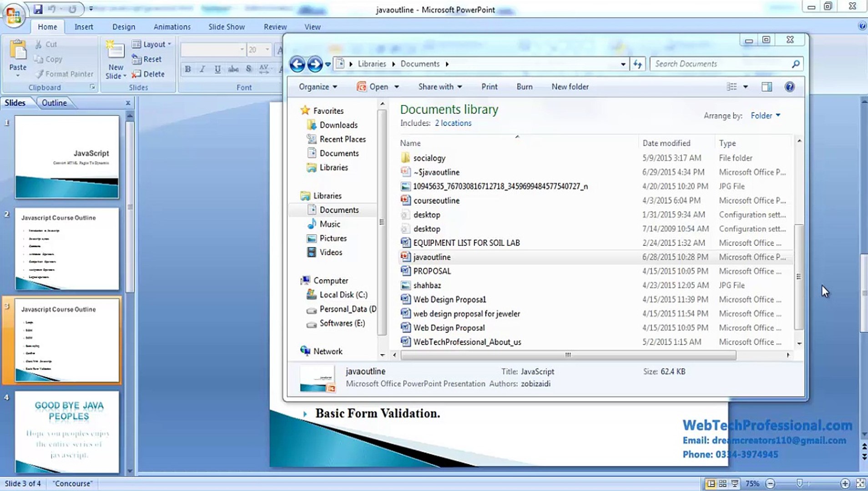
Task: Open Arrange by Folder dropdown
Action: pyautogui.click(x=766, y=115)
